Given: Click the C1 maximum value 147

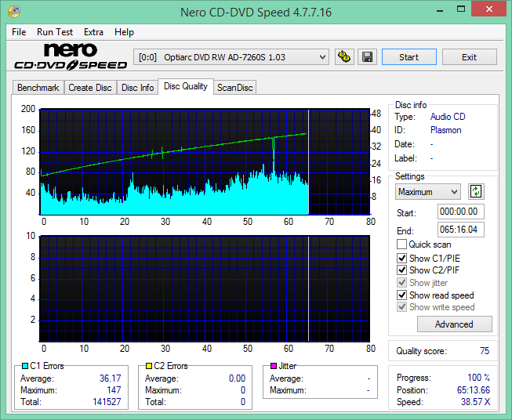Looking at the screenshot, I should point(114,390).
